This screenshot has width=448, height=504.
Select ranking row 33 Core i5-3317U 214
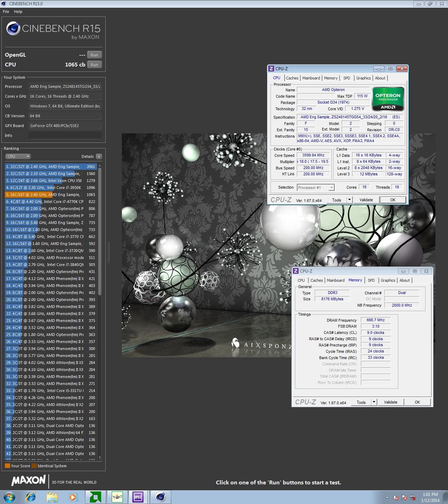51,391
